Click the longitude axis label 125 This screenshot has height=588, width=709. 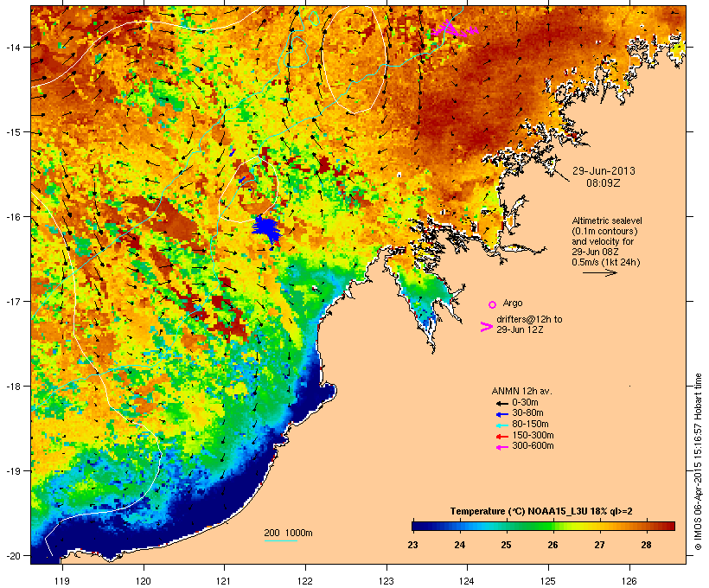548,581
